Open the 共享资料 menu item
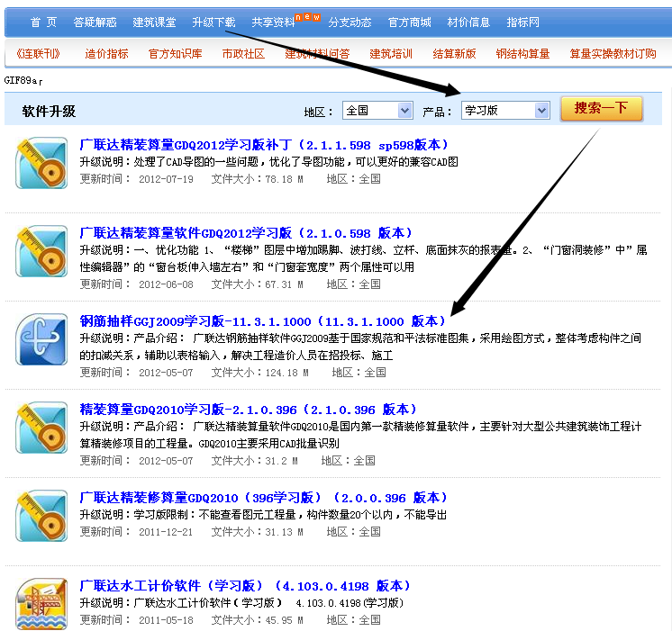 pyautogui.click(x=274, y=23)
